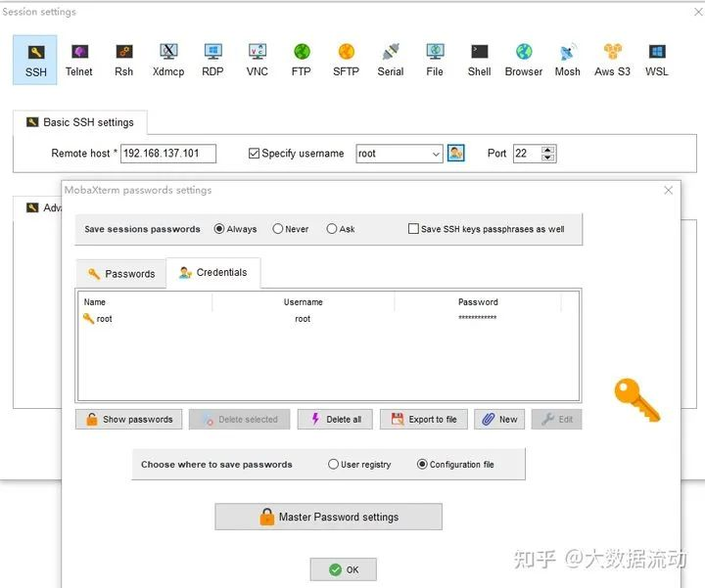The image size is (705, 588).
Task: Select root in the Username column
Action: coord(303,319)
